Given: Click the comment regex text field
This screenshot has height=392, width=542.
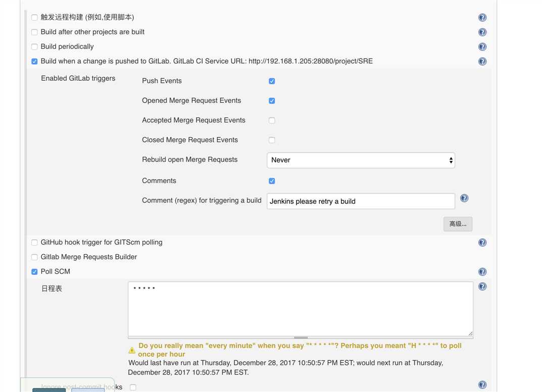Looking at the screenshot, I should click(x=361, y=201).
